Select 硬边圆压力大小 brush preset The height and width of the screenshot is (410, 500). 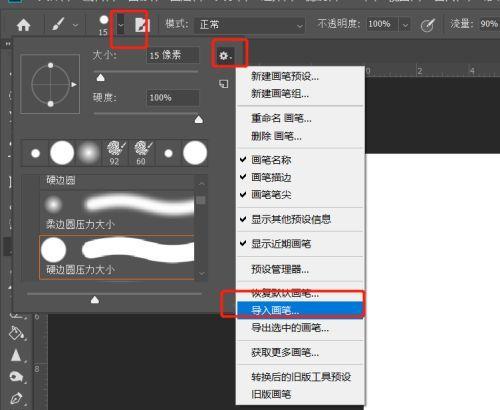(117, 257)
